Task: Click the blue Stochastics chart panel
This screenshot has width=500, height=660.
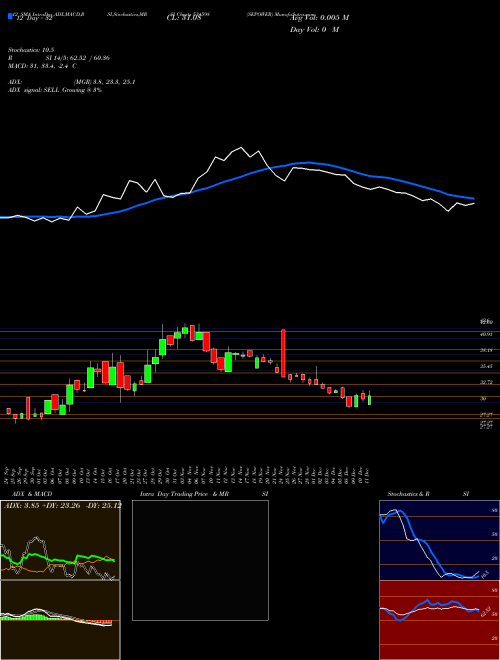Action: click(439, 540)
